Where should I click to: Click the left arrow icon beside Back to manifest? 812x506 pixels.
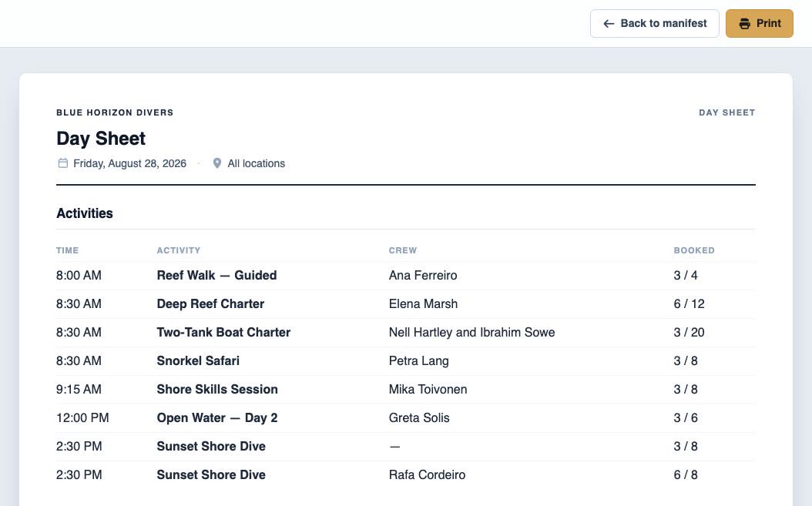tap(609, 23)
